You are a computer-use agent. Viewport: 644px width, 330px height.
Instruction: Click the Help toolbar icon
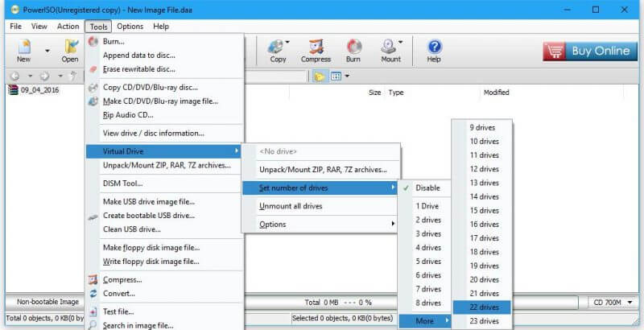434,50
